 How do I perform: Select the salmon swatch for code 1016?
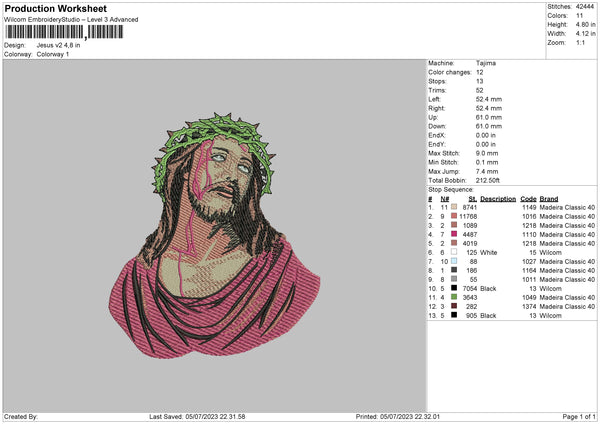tap(454, 216)
